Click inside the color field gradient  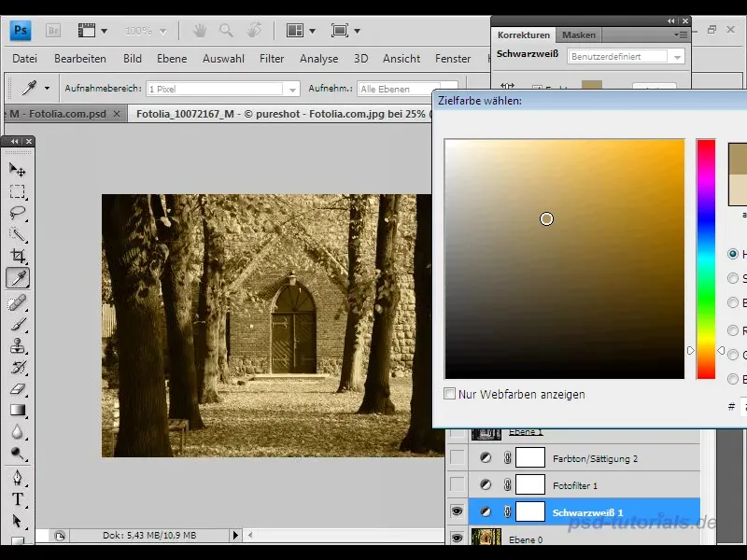(565, 259)
